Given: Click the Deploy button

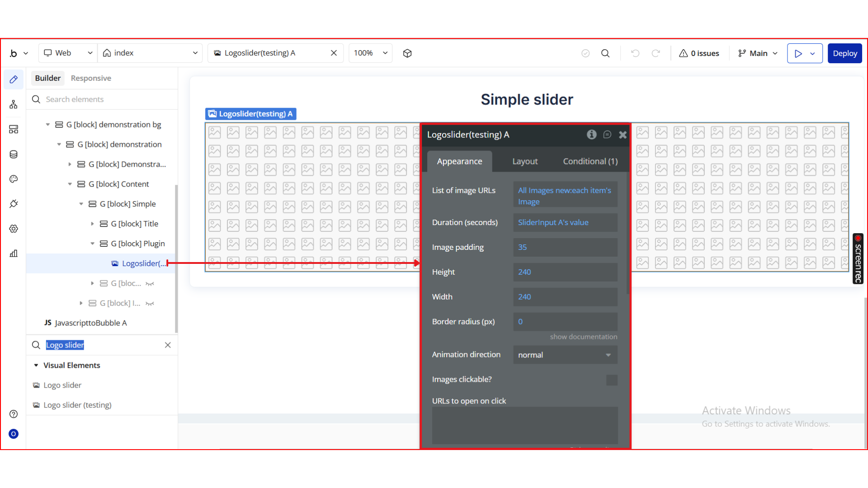Looking at the screenshot, I should [844, 53].
